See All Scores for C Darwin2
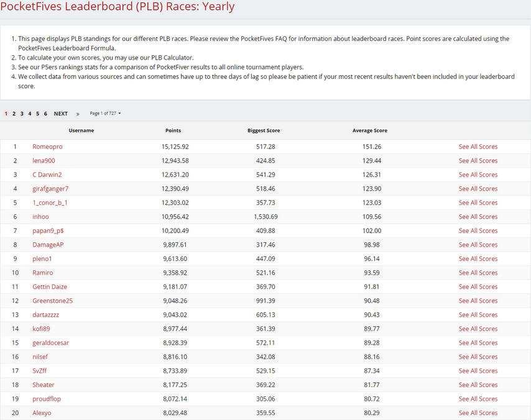The image size is (531, 420). tap(478, 175)
